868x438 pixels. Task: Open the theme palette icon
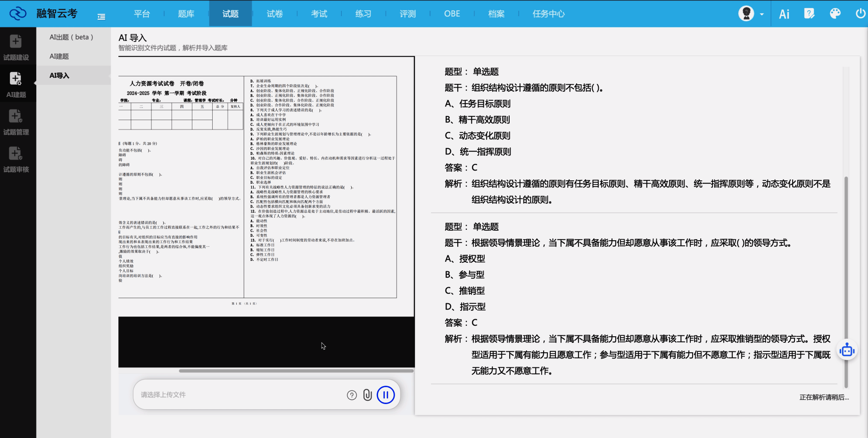(x=835, y=14)
